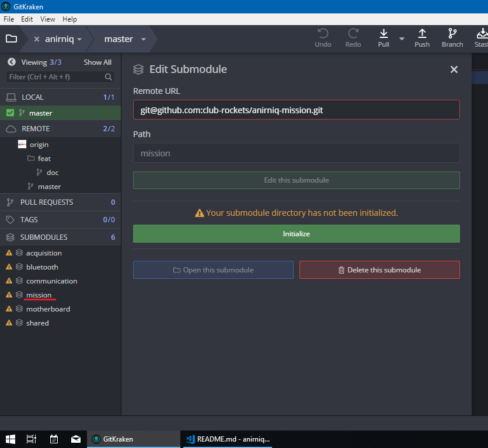The image size is (488, 448).
Task: Focus the Filter search field
Action: (x=60, y=77)
